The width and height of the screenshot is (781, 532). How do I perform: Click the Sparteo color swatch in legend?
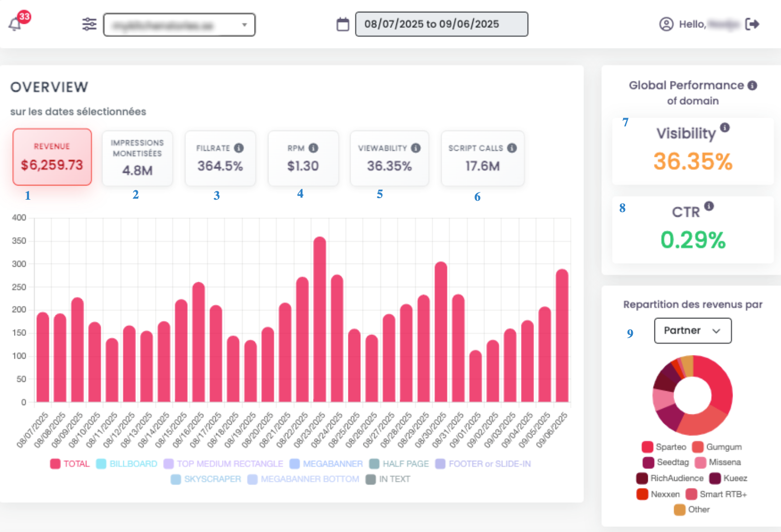point(647,447)
